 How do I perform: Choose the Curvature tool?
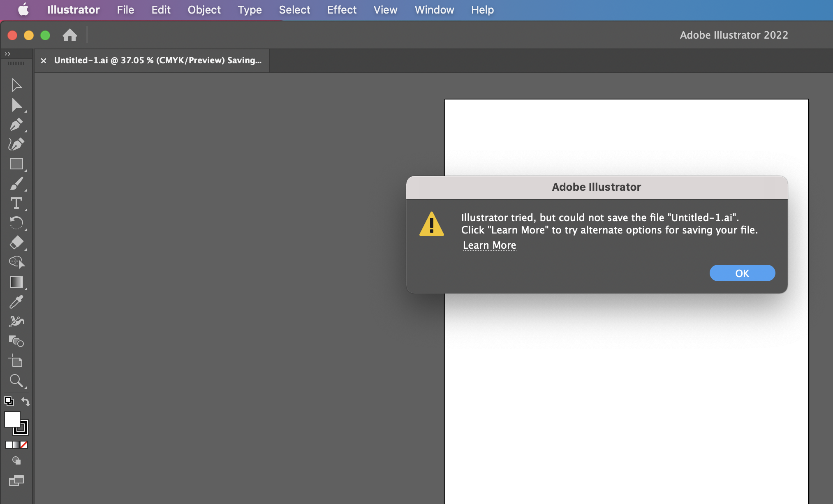[x=16, y=144]
